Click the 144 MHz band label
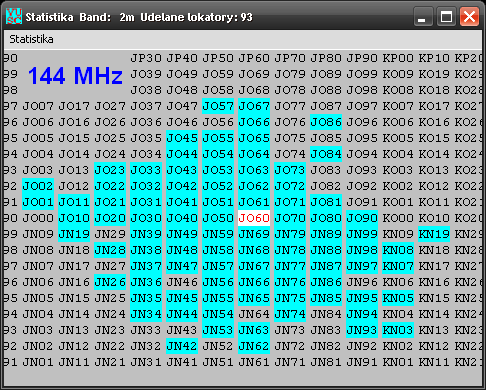Image resolution: width=486 pixels, height=390 pixels. coord(75,76)
